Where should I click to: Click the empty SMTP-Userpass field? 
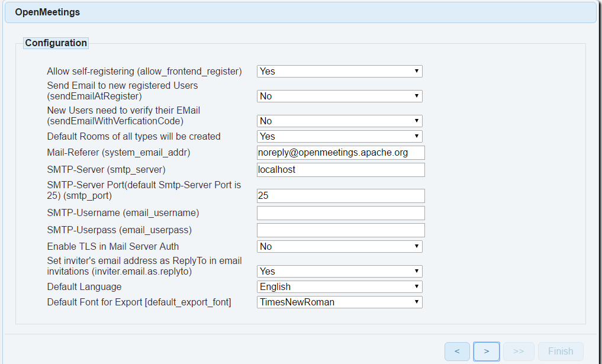pyautogui.click(x=340, y=230)
